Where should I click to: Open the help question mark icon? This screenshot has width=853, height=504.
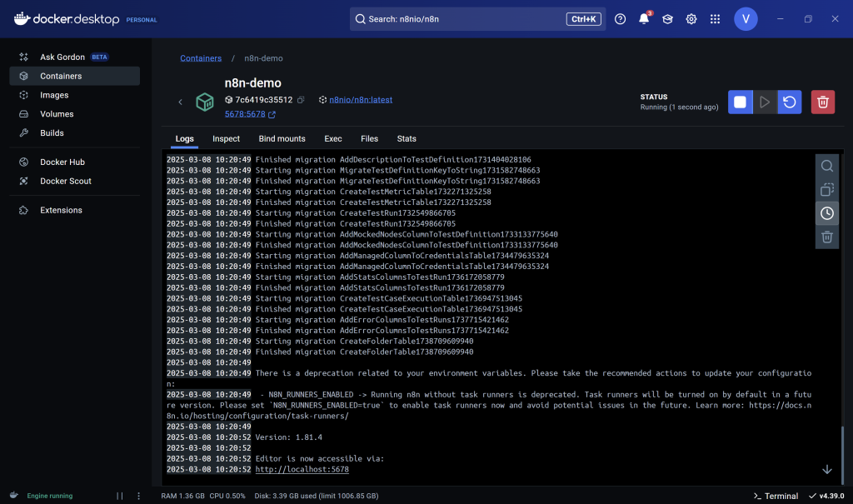[x=620, y=19]
